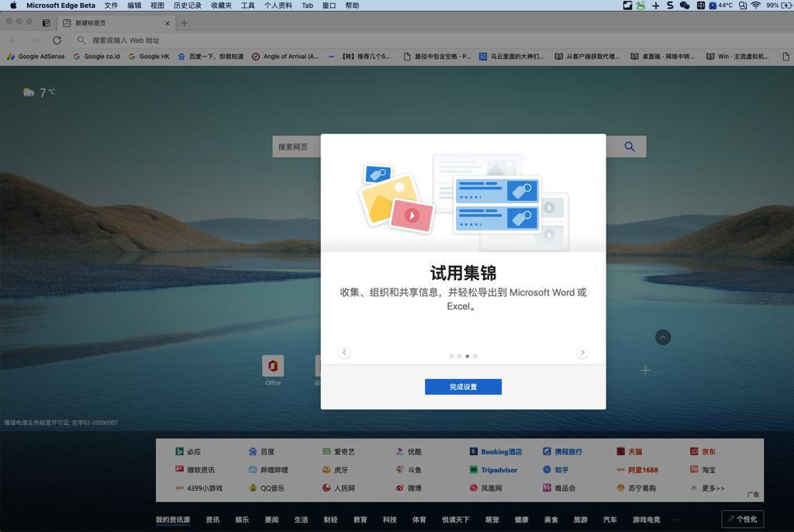Open the 天猫 site link
This screenshot has width=794, height=532.
(630, 451)
